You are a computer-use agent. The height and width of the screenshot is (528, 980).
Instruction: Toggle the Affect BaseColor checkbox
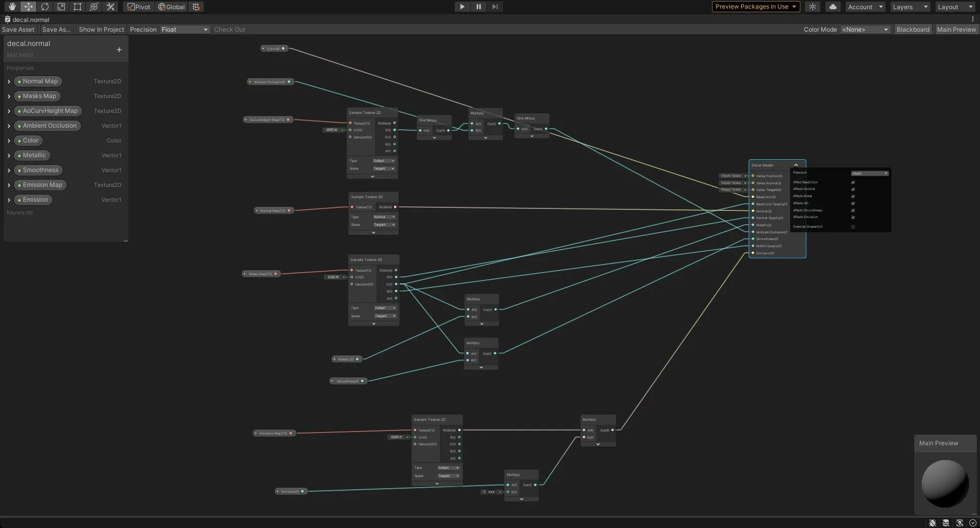point(853,182)
